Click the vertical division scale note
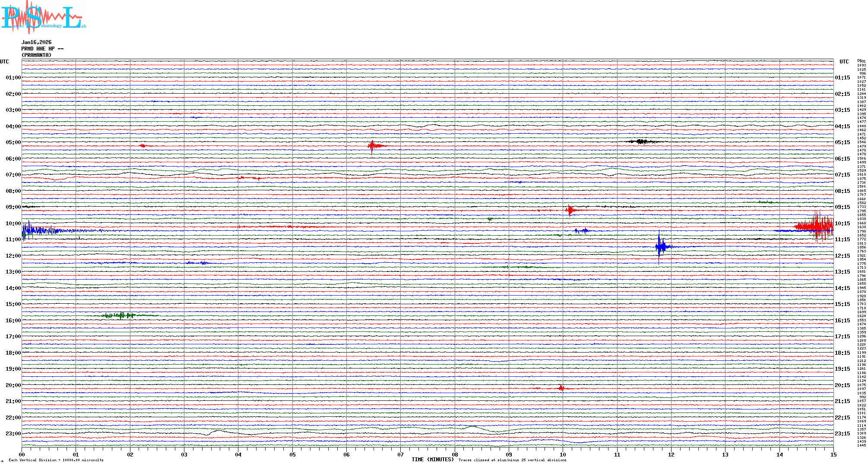Screen dimensions: 868x466 56,460
